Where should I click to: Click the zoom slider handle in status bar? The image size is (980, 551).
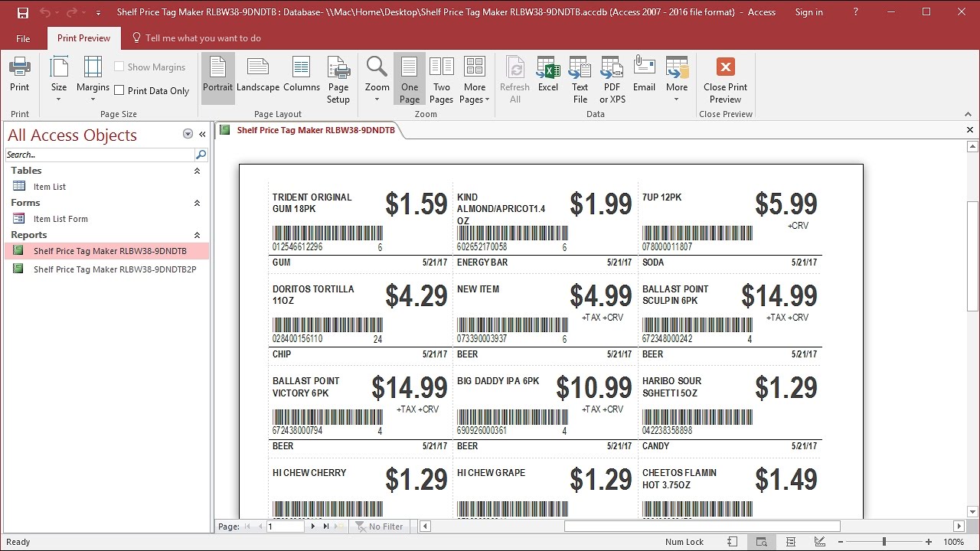(884, 542)
